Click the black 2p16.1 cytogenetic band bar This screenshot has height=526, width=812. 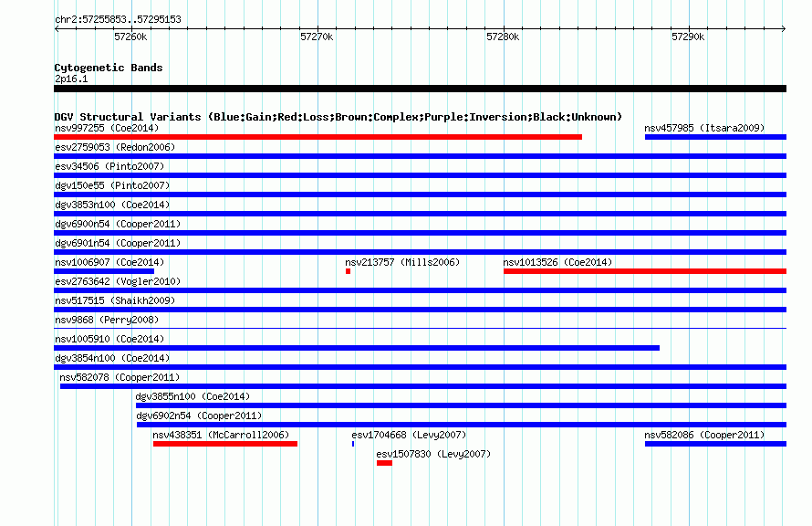click(x=420, y=89)
